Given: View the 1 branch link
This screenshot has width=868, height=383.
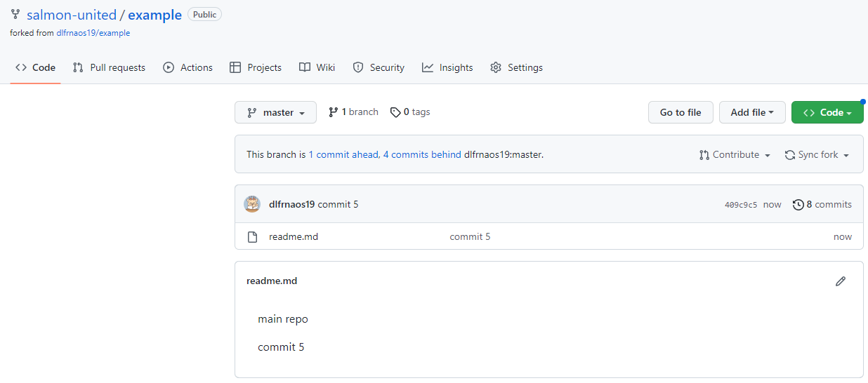Looking at the screenshot, I should click(x=353, y=112).
